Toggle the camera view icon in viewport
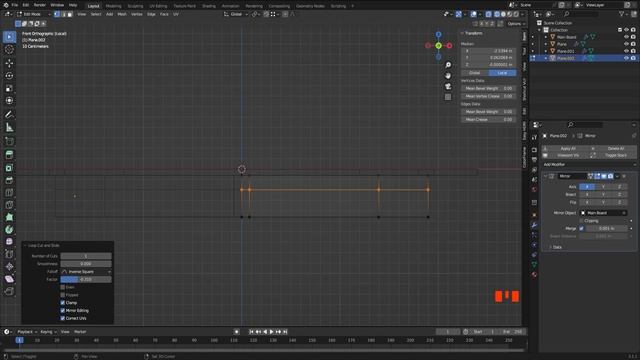The height and width of the screenshot is (360, 640). click(x=448, y=86)
